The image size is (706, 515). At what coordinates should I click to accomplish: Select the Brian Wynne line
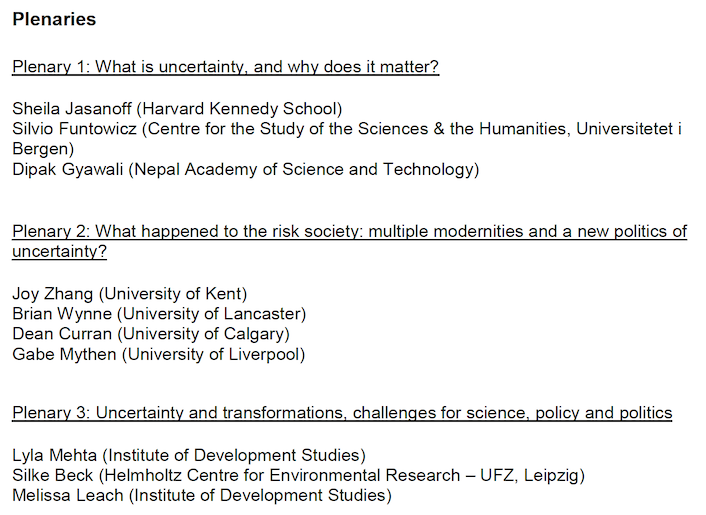tap(159, 314)
